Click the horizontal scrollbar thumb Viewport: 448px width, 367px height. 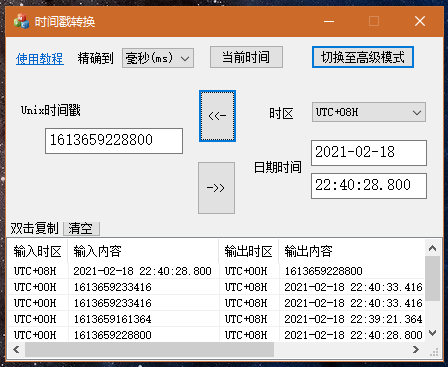click(x=149, y=349)
